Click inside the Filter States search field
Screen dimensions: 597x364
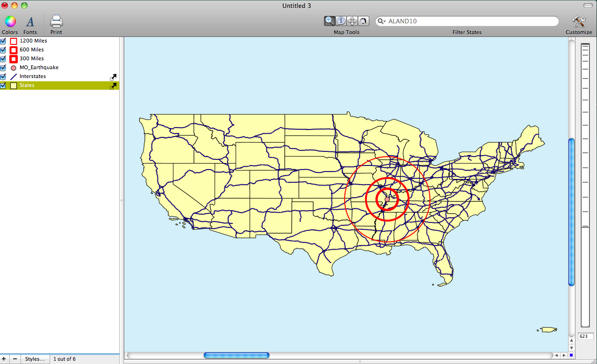468,21
